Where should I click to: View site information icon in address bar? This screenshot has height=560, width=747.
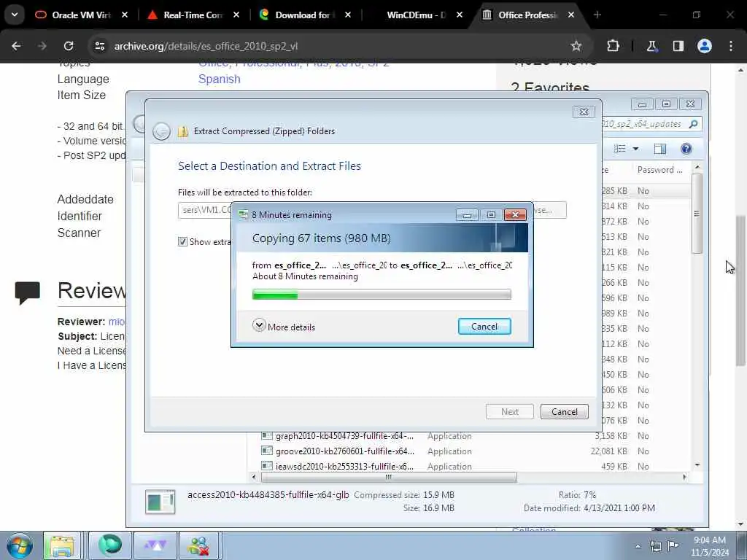click(x=99, y=46)
